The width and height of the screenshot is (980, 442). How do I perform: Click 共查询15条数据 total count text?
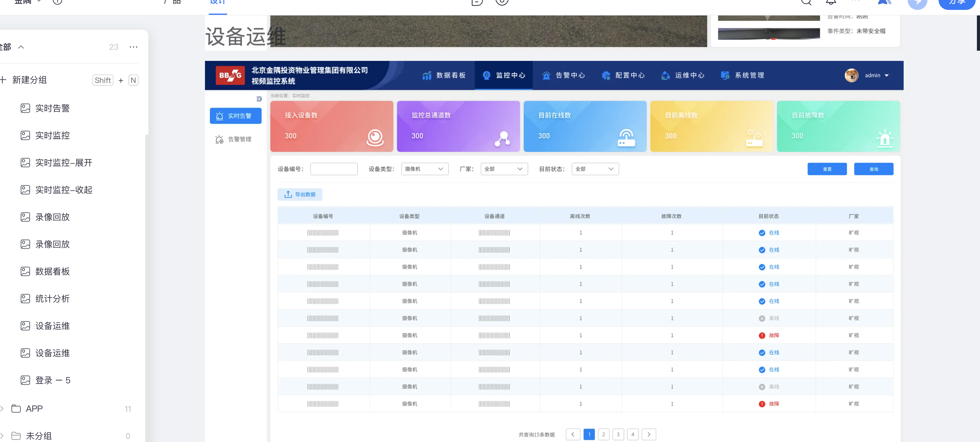(x=537, y=435)
